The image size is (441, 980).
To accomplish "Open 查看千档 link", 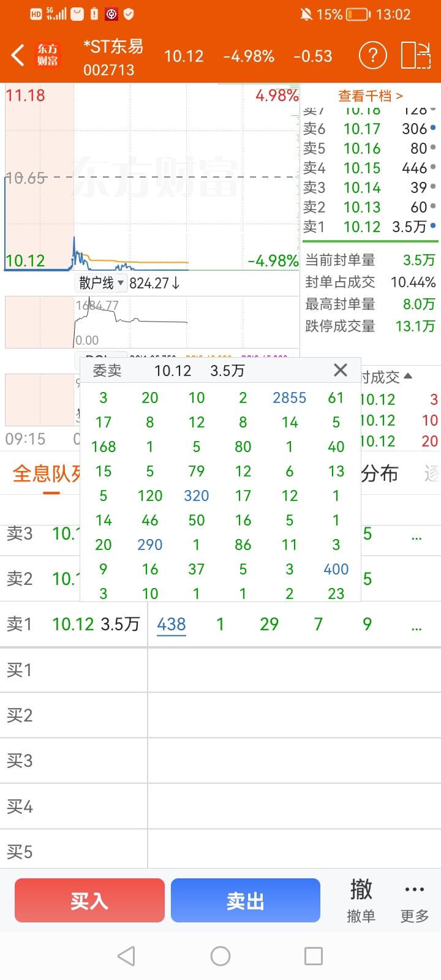I will coord(371,96).
